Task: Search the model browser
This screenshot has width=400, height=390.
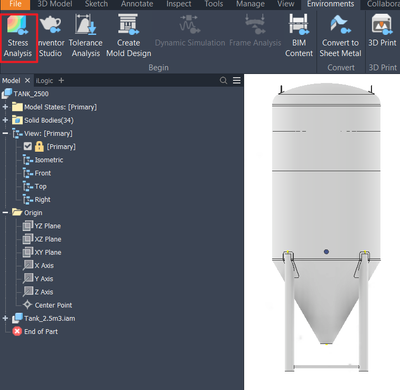Action: point(223,80)
